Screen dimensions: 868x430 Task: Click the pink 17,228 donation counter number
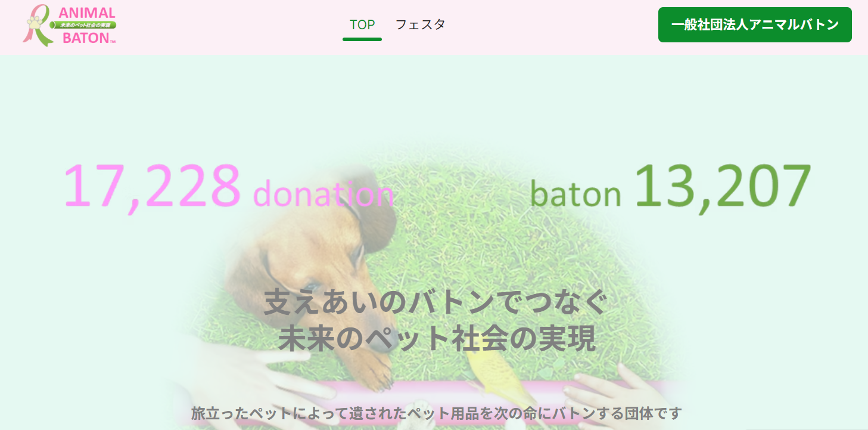[x=152, y=186]
